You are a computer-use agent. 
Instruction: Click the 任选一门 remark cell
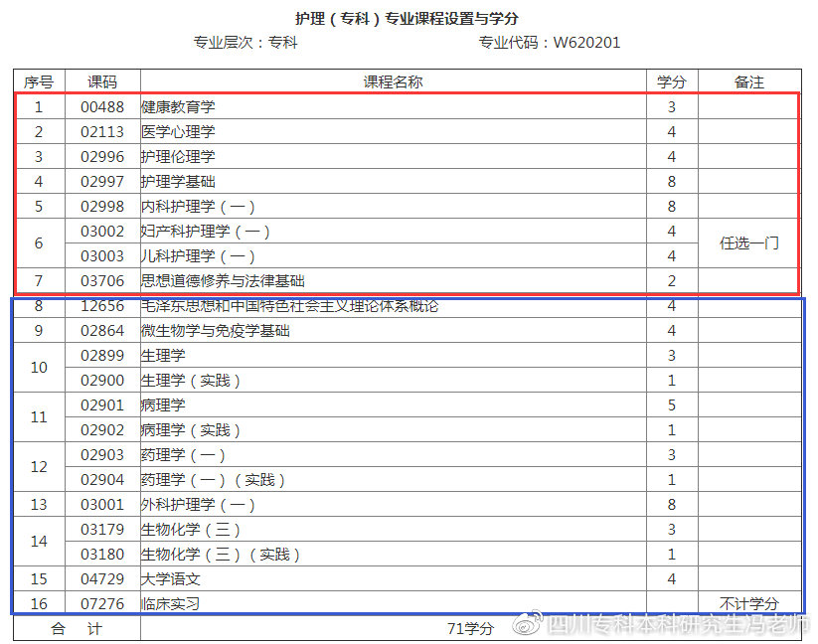coord(748,243)
